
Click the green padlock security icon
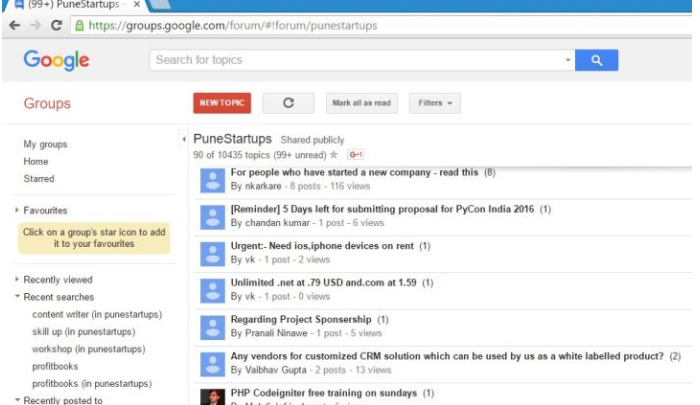point(79,25)
